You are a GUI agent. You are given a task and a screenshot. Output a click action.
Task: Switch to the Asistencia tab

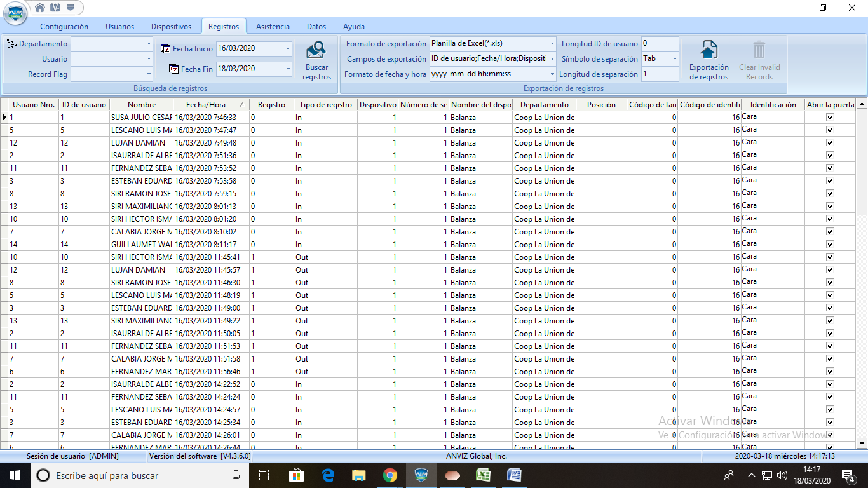(273, 27)
